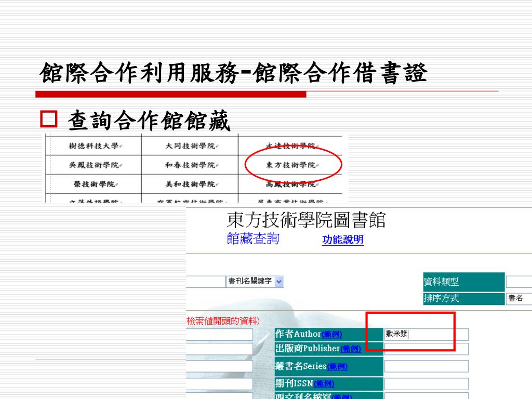Screen dimensions: 532x399
Task: Click the bullet text 查詢合作館館藏
Action: click(x=149, y=121)
